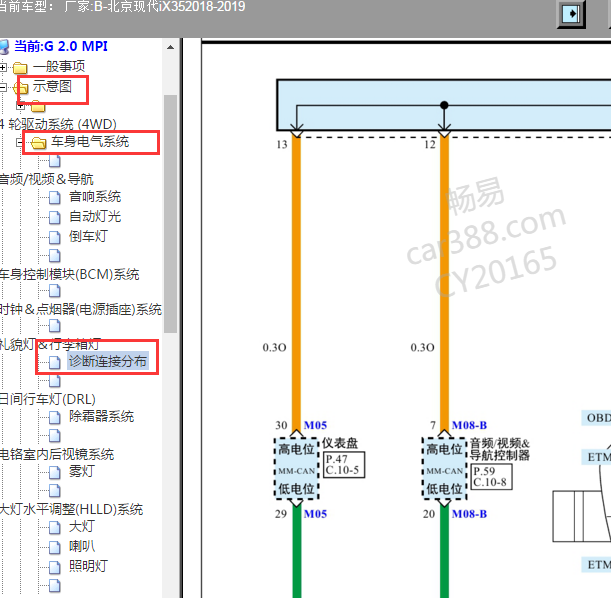This screenshot has width=611, height=598.
Task: Open the 诊断连接分布 document
Action: (108, 361)
